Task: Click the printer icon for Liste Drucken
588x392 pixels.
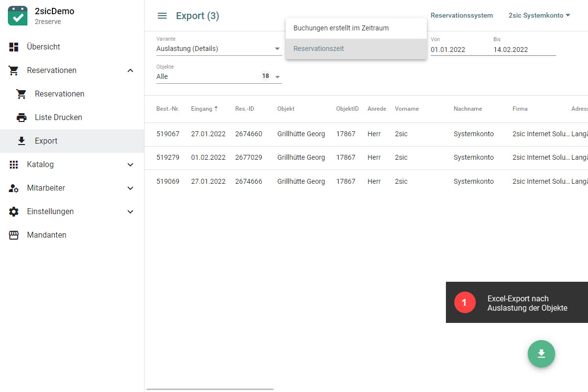Action: point(22,118)
